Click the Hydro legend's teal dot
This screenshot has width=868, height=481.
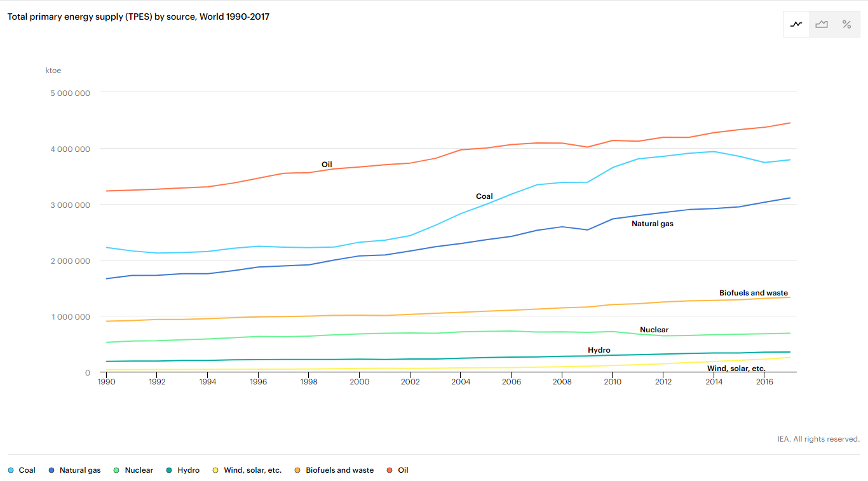(170, 470)
